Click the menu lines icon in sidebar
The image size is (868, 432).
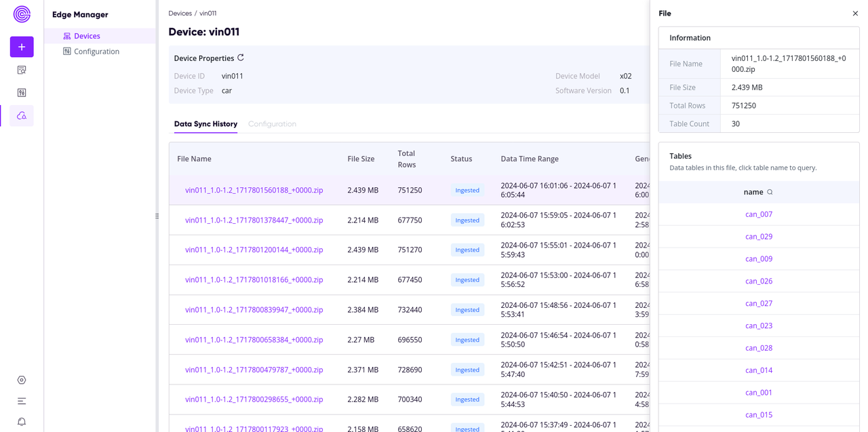pos(22,401)
